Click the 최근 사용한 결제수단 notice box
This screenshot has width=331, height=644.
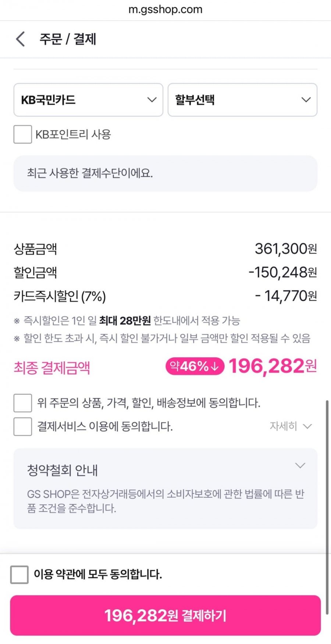165,173
